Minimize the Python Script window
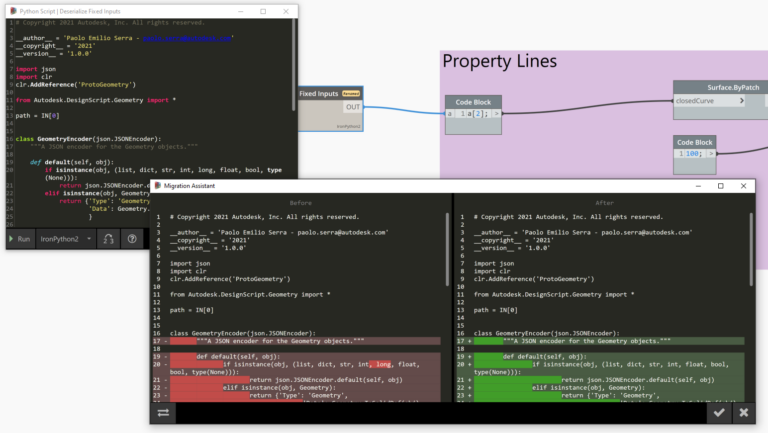Viewport: 768px width, 433px height. 240,11
